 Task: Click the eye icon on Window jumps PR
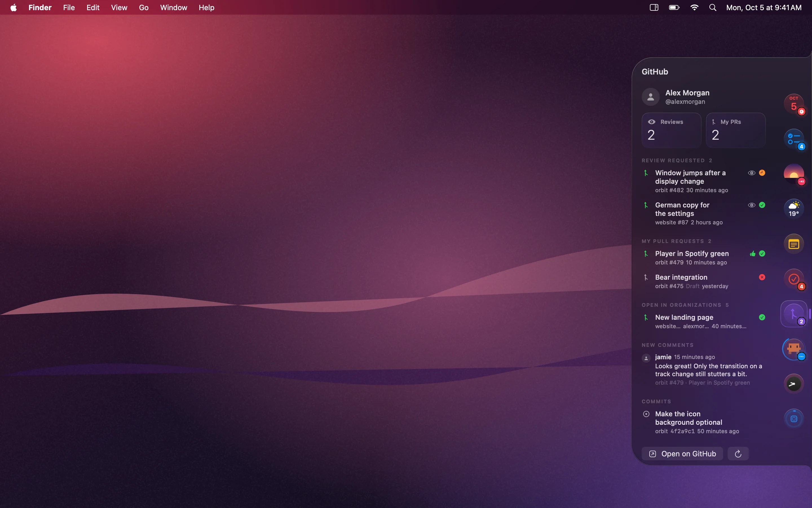(x=752, y=173)
